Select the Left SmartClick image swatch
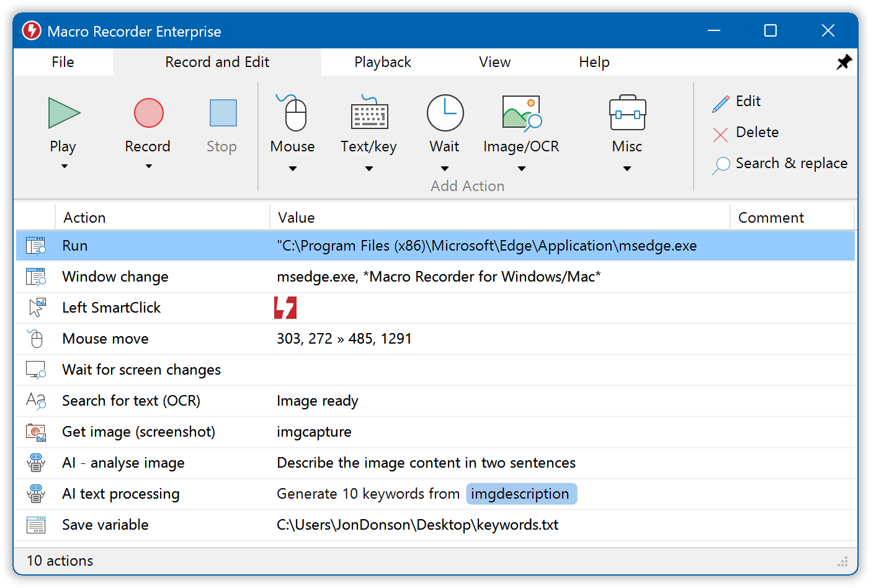 click(285, 307)
